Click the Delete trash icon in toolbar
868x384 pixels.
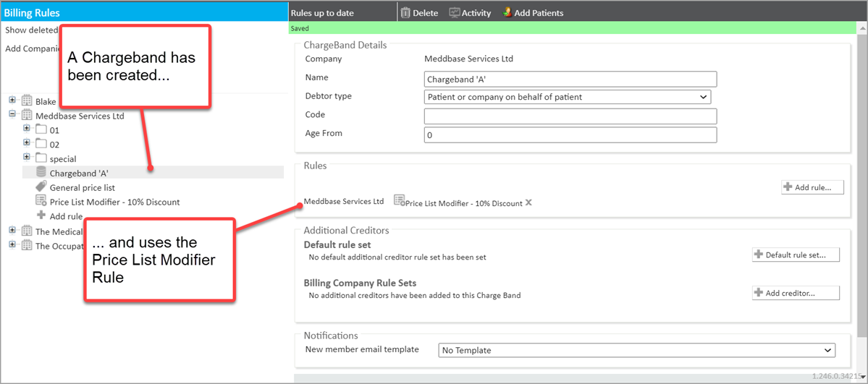[406, 13]
